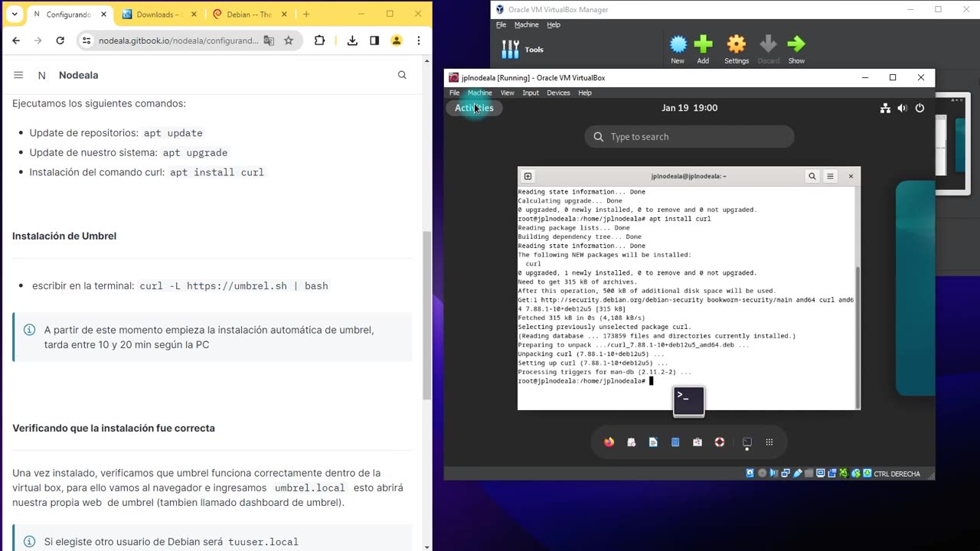Click CTRL DERECHA host key indicator

[x=897, y=474]
